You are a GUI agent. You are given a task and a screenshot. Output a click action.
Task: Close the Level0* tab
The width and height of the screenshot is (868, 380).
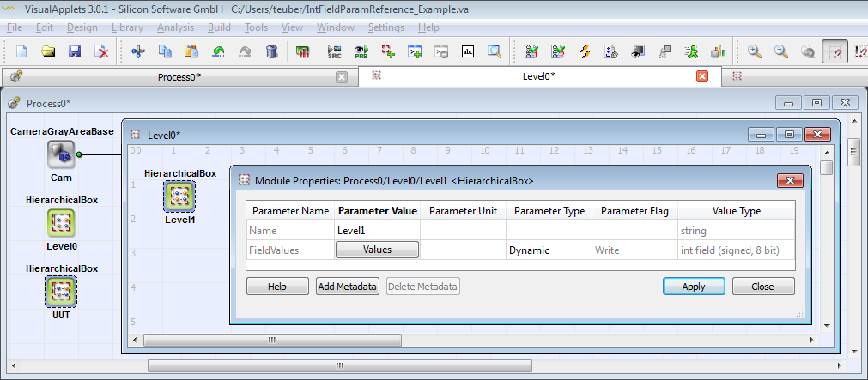tap(702, 76)
